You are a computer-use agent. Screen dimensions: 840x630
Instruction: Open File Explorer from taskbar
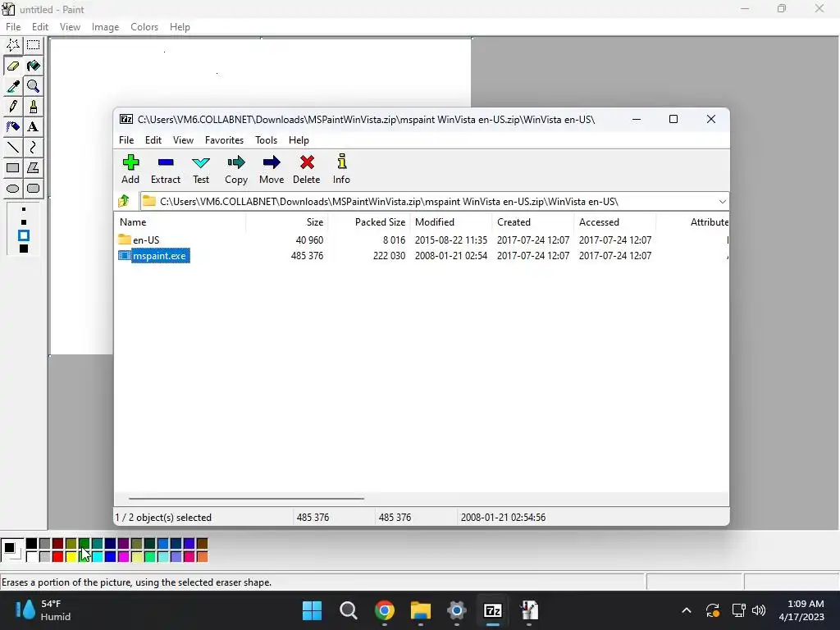(421, 610)
